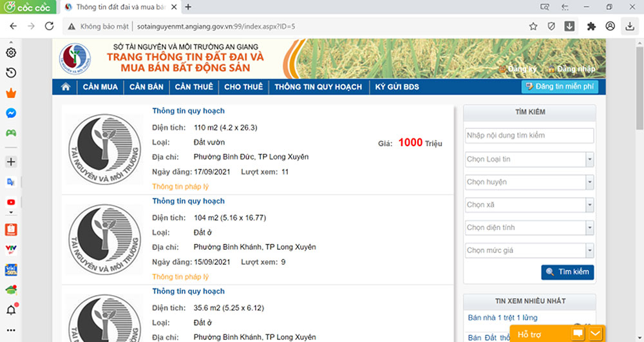Open sidebar notifications bell
644x342 pixels.
[x=11, y=310]
